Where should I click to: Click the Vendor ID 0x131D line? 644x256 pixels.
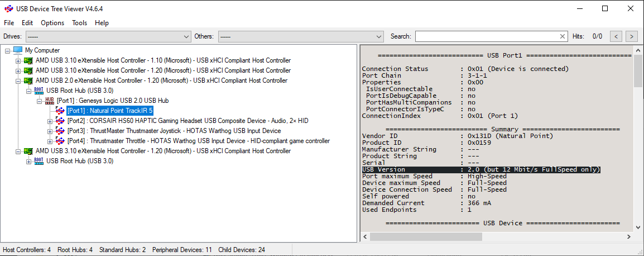pyautogui.click(x=458, y=136)
